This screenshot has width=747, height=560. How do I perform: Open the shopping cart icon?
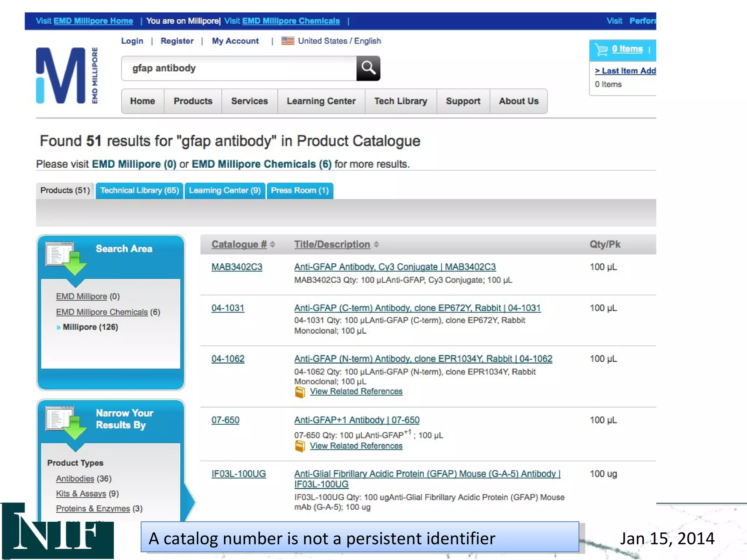pos(601,49)
